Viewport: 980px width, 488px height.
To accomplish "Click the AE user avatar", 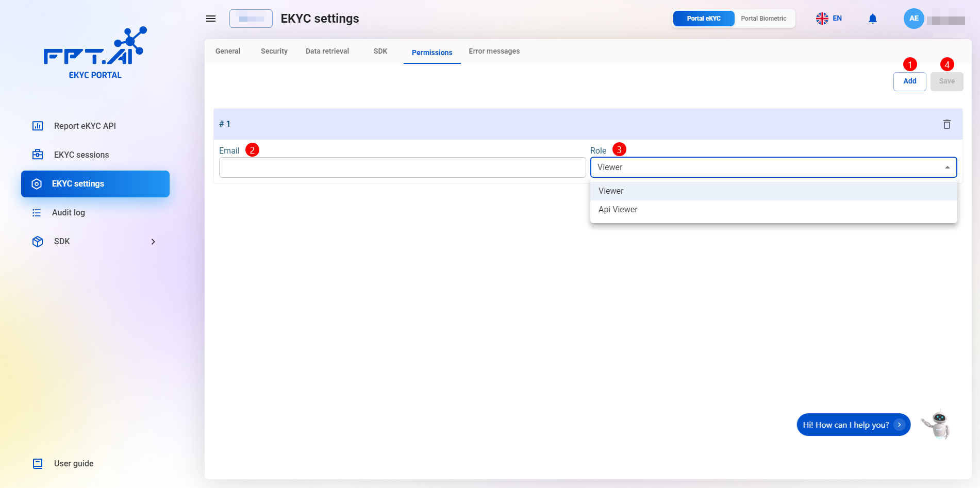I will pos(913,19).
